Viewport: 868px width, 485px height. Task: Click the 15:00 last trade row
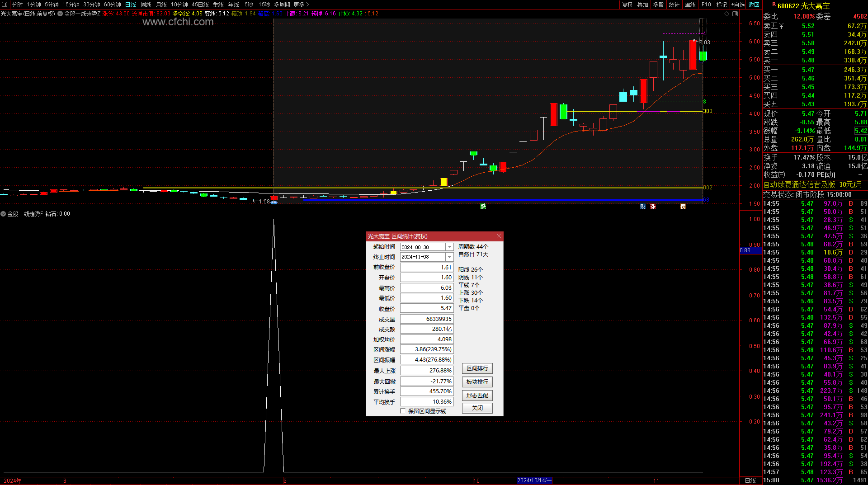click(815, 480)
